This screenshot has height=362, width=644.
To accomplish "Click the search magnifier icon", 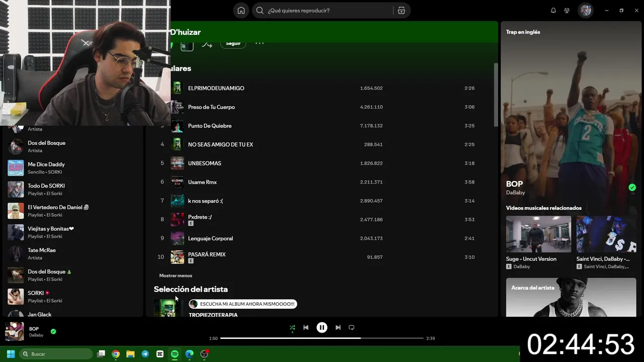I will (260, 11).
